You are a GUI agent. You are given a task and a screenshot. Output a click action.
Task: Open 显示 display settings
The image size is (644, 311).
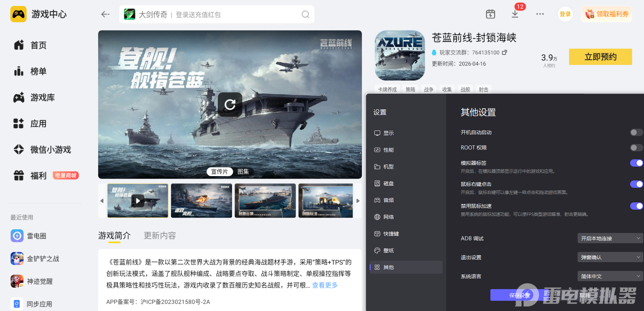coord(406,133)
